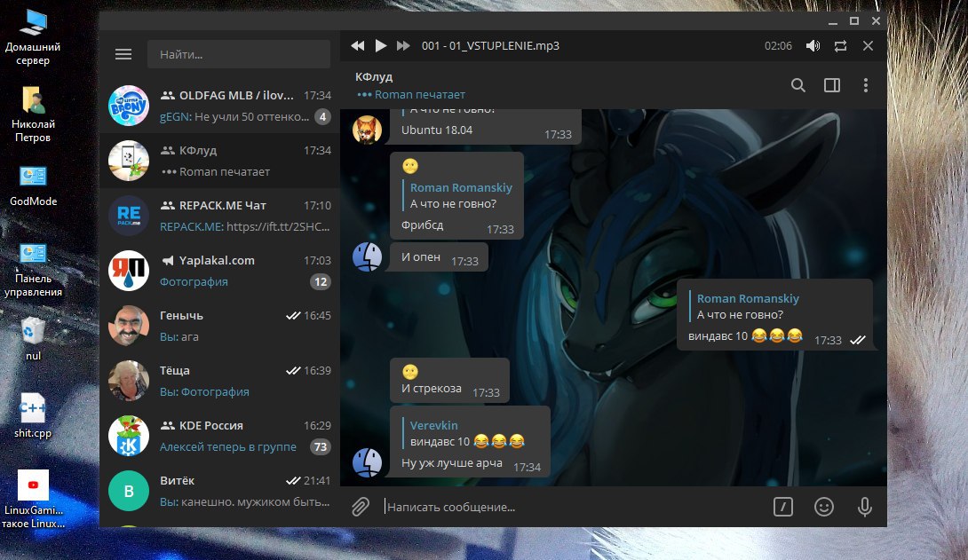968x560 pixels.
Task: Click the KDE Россия avatar
Action: pos(129,436)
